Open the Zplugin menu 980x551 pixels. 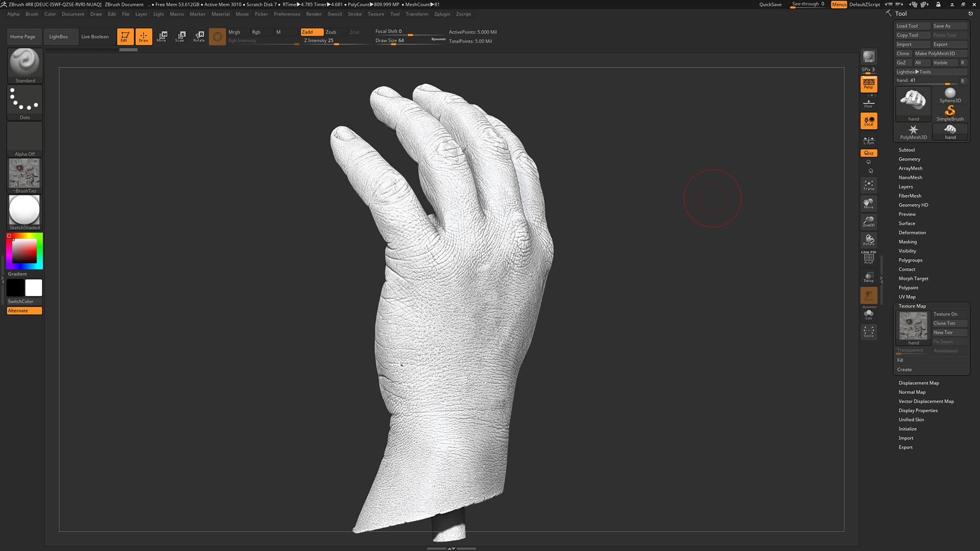442,14
